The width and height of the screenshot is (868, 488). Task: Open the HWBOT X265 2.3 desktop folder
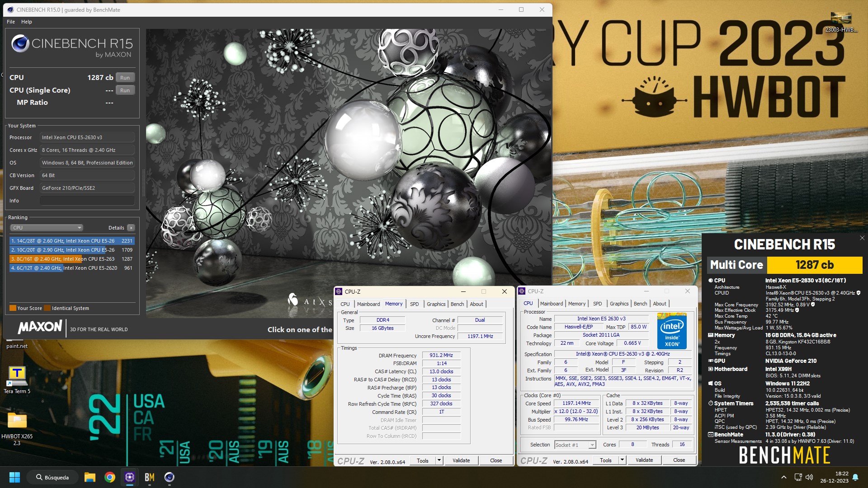click(17, 428)
